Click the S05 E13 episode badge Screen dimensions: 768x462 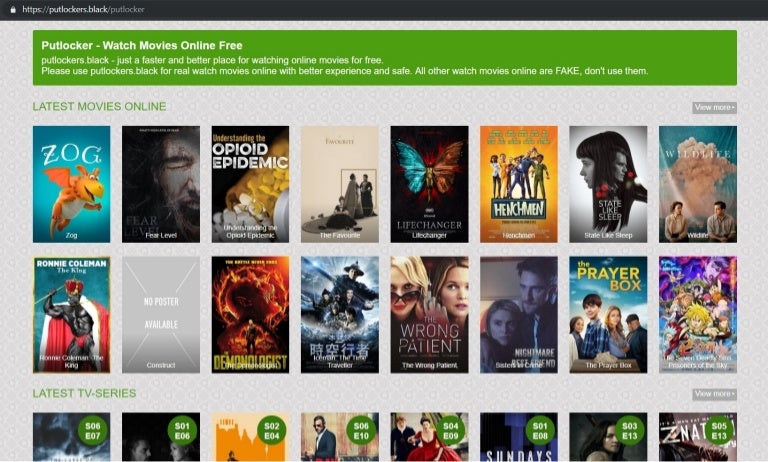720,431
